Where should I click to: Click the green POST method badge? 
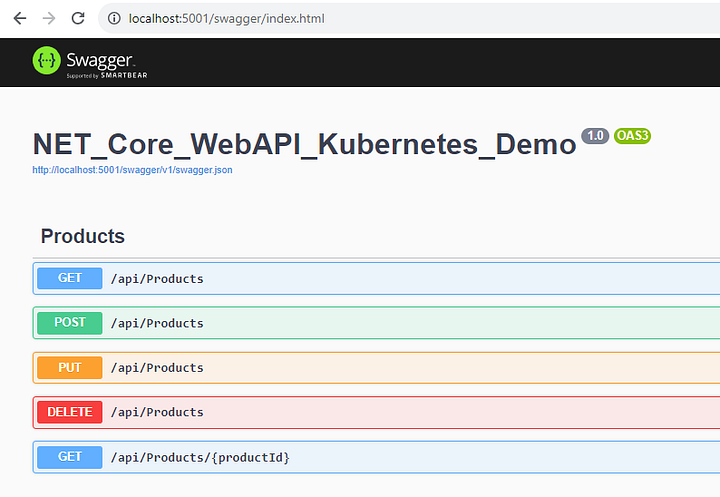tap(70, 323)
